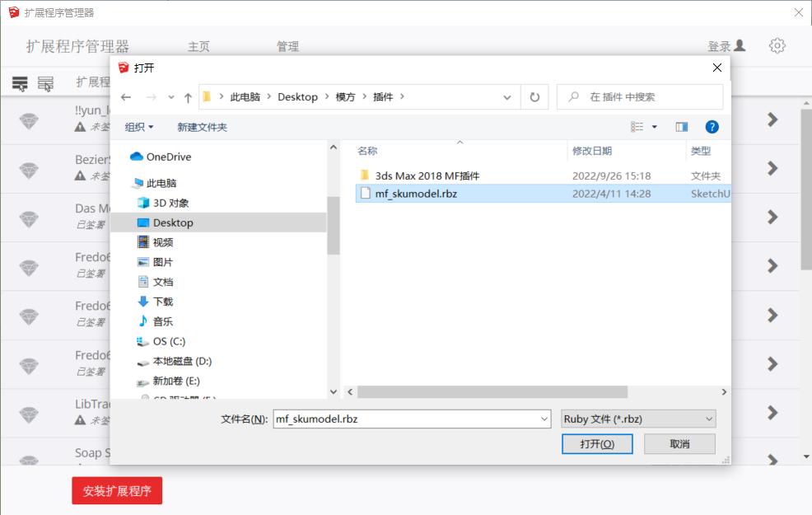Go back in the Open dialog
812x515 pixels.
pyautogui.click(x=126, y=97)
